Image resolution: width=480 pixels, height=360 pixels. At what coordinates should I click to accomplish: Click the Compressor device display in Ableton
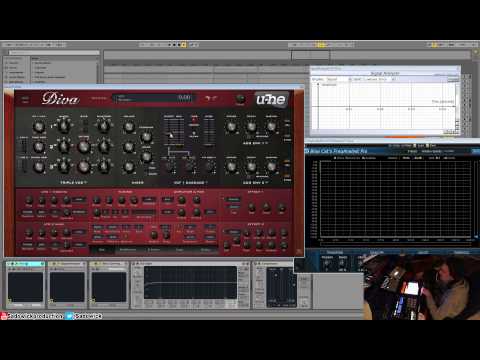[281, 286]
